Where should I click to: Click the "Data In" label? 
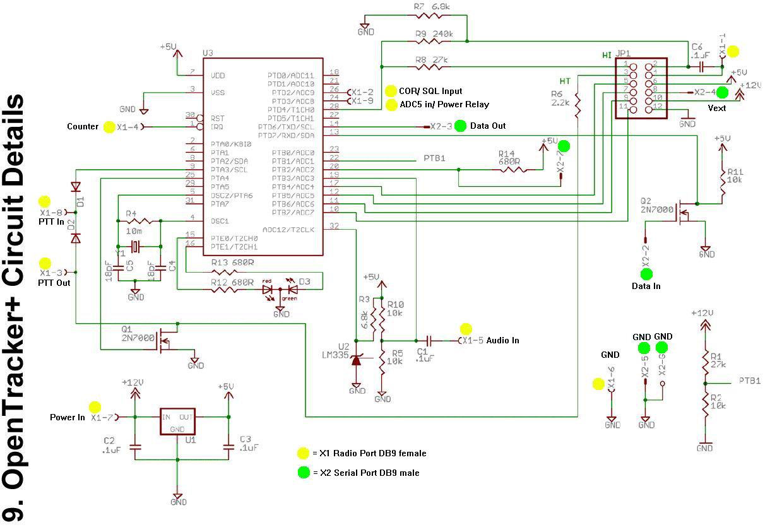646,286
